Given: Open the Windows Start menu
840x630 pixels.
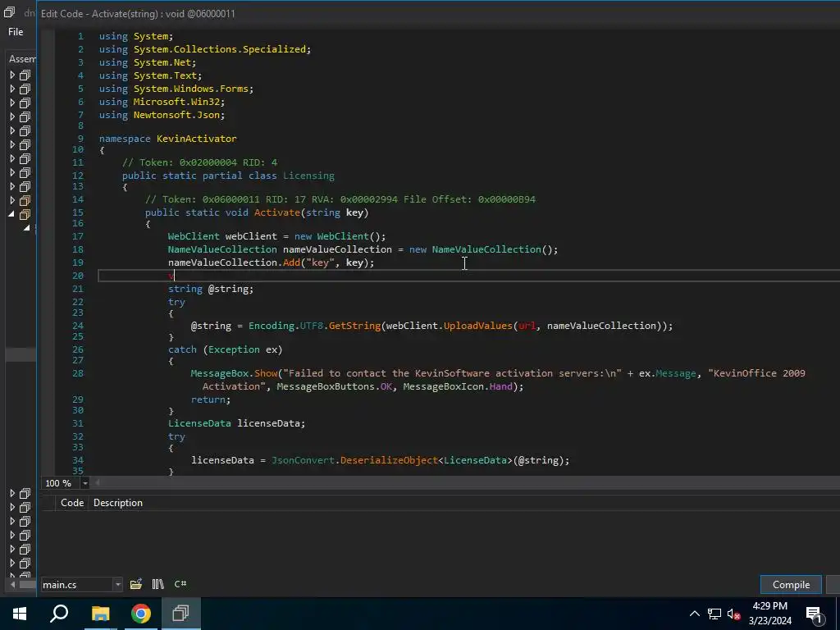Looking at the screenshot, I should 20,614.
